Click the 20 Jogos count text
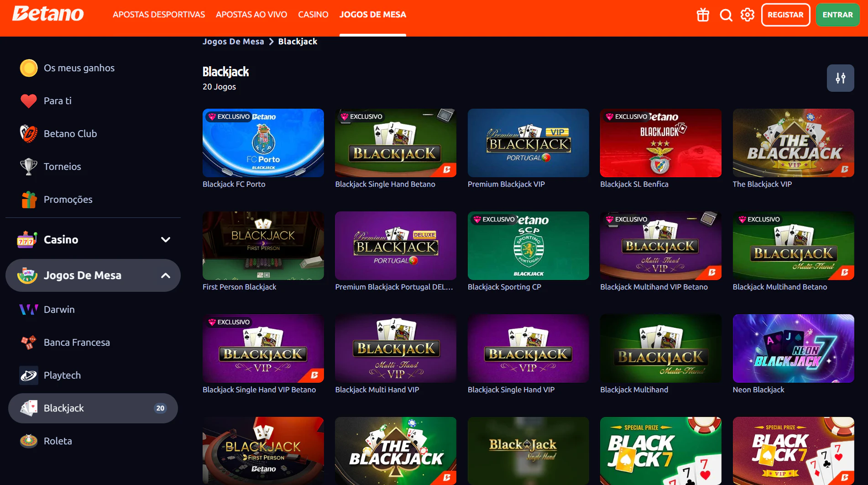The width and height of the screenshot is (868, 485). tap(220, 87)
